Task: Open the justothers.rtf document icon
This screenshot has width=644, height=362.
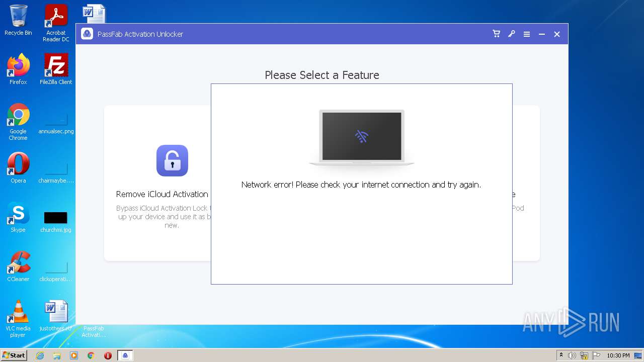Action: point(56,316)
